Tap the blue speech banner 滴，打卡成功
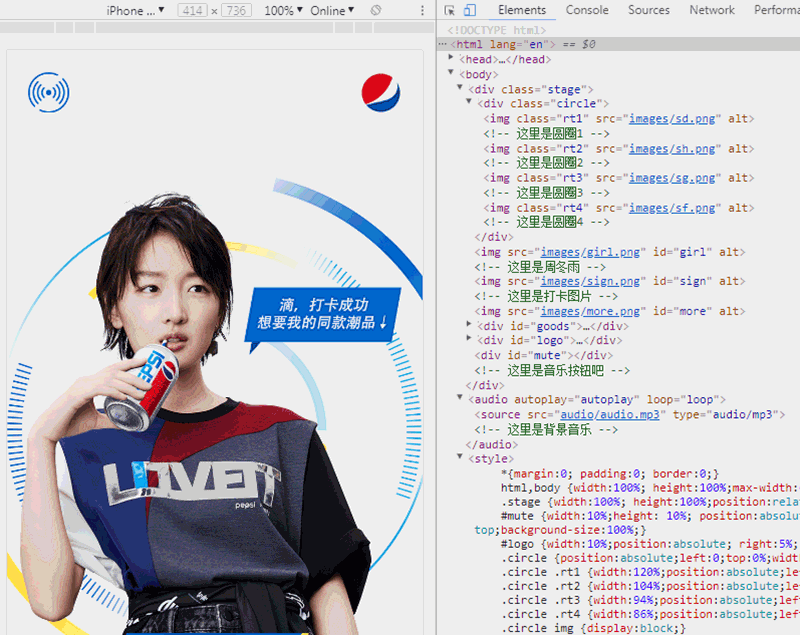 pyautogui.click(x=323, y=316)
